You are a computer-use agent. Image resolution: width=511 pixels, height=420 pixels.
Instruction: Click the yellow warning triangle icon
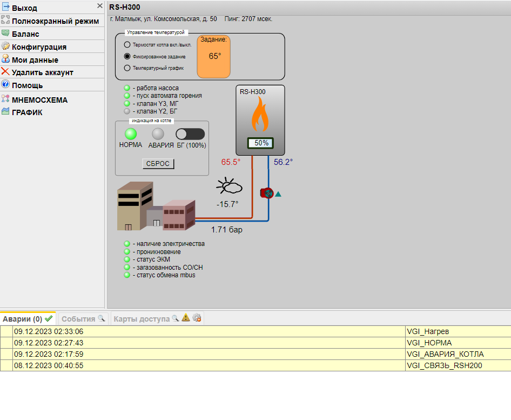pos(186,318)
